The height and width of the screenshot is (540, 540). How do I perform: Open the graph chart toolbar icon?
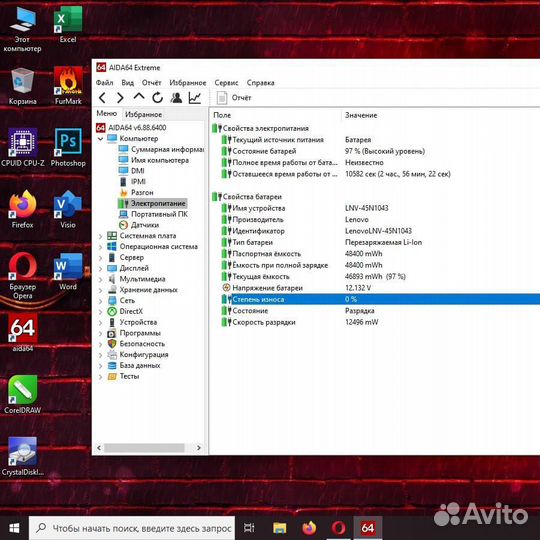(195, 98)
